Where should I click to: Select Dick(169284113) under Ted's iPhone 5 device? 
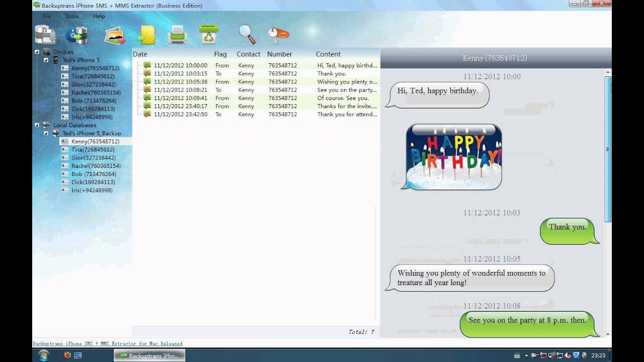tap(93, 109)
